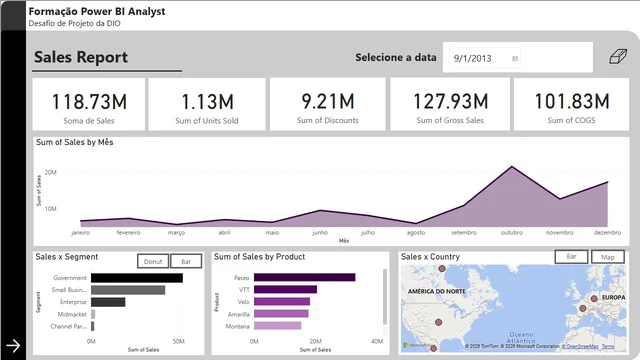This screenshot has width=640, height=360.
Task: Select the Channel Partners segment bar
Action: 93,326
